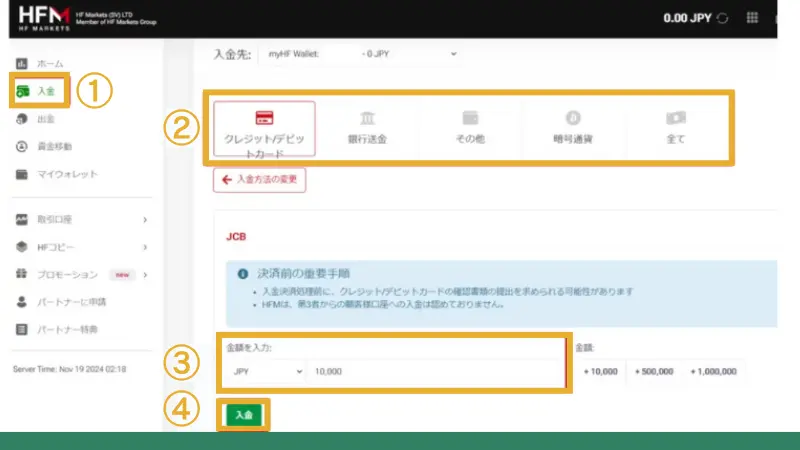The height and width of the screenshot is (450, 800).
Task: Click the パートナーに申請 person icon
Action: point(21,302)
